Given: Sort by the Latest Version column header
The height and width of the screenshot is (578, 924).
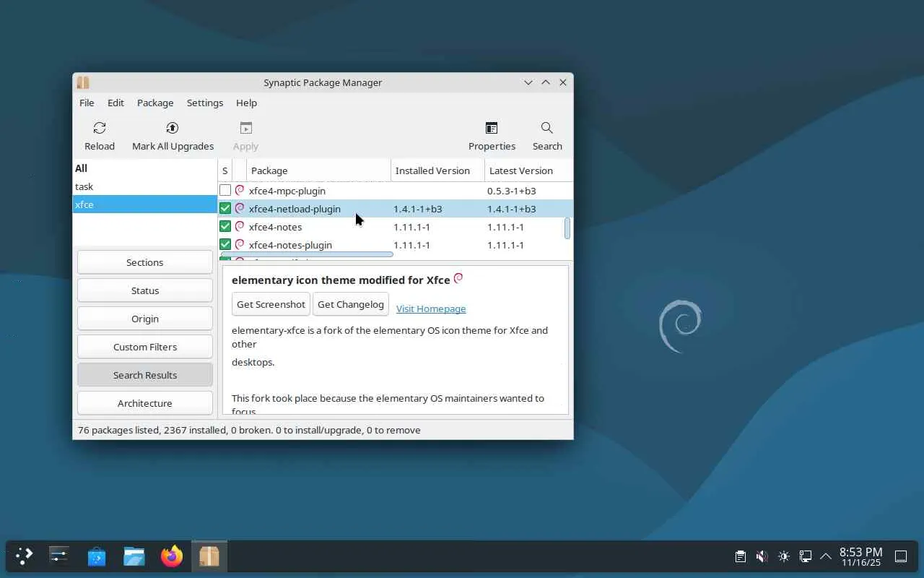Looking at the screenshot, I should click(528, 171).
